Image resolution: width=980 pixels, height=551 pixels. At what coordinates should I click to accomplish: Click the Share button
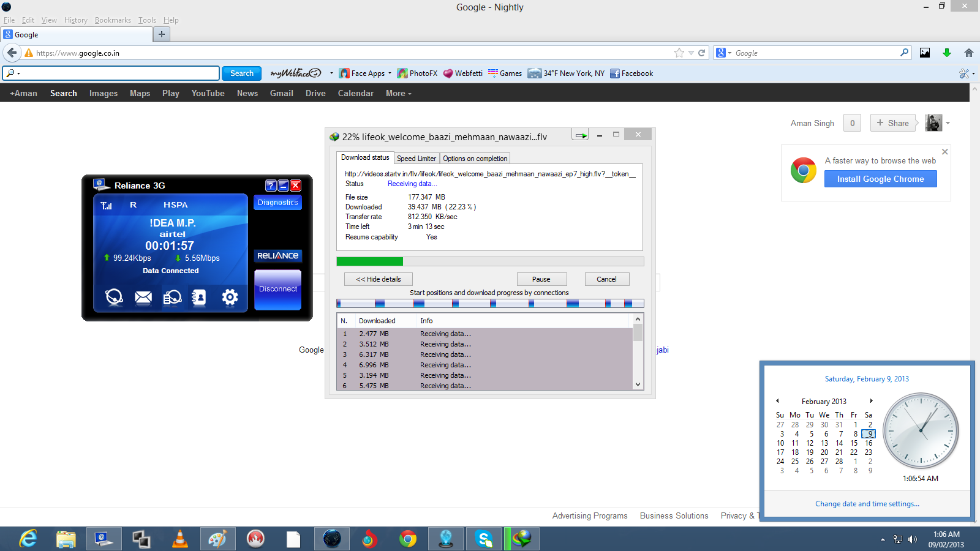[x=893, y=123]
